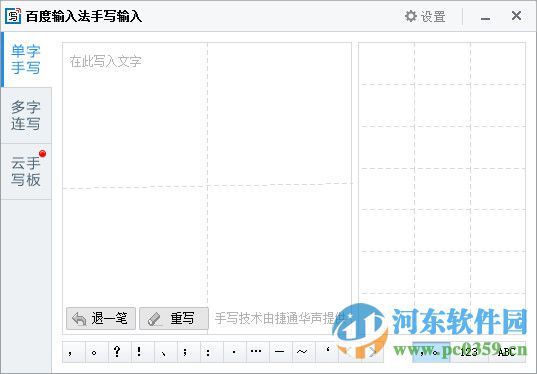Screen dimensions: 537x374
Task: Open the 设置 settings gear
Action: [425, 16]
